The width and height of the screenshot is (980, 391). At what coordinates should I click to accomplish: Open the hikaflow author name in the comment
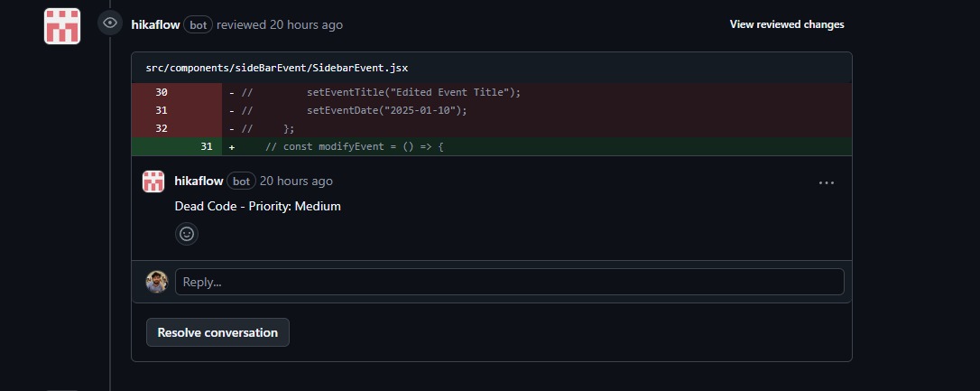pos(199,181)
